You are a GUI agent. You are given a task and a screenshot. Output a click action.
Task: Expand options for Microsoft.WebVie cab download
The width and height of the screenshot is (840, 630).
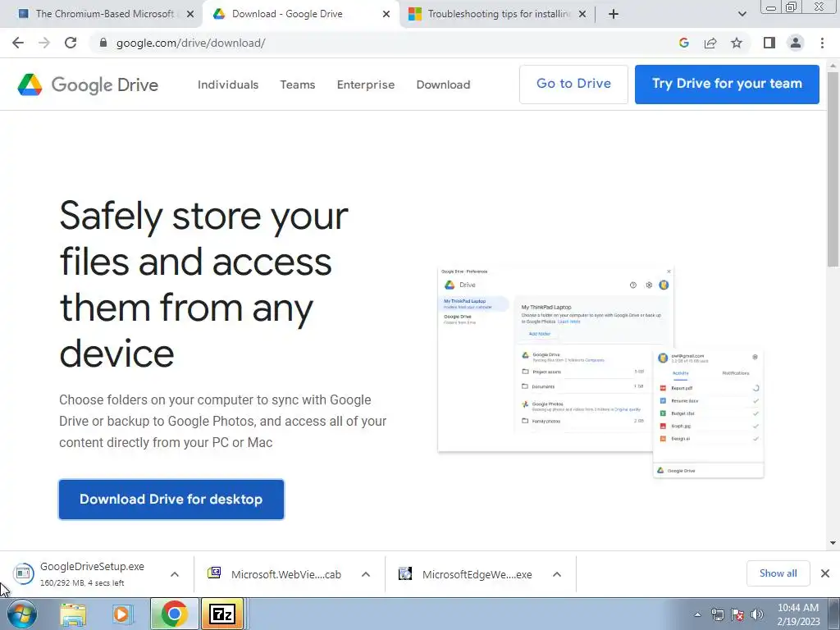(x=366, y=574)
